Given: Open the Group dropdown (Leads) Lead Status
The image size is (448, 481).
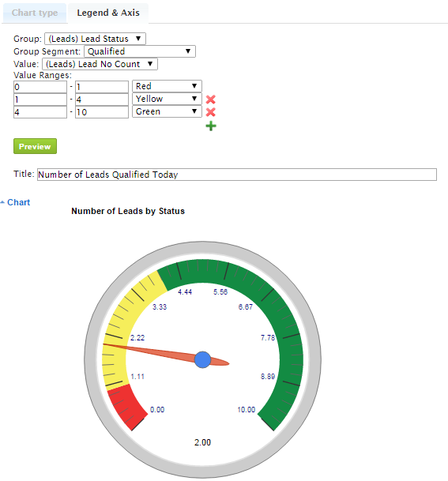Looking at the screenshot, I should (95, 39).
